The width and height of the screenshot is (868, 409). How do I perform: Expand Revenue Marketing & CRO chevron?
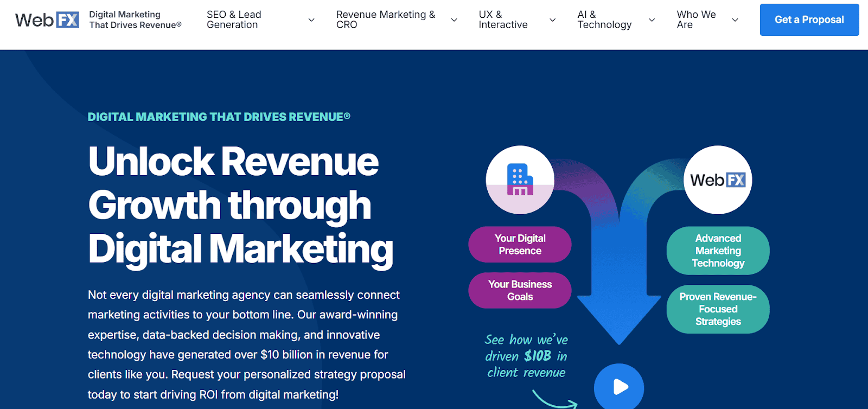pyautogui.click(x=454, y=20)
